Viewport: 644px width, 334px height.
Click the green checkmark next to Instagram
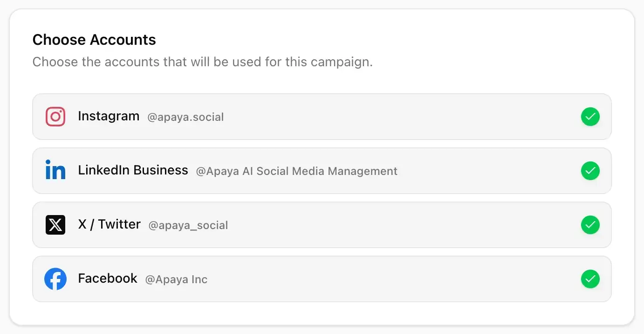click(x=590, y=117)
